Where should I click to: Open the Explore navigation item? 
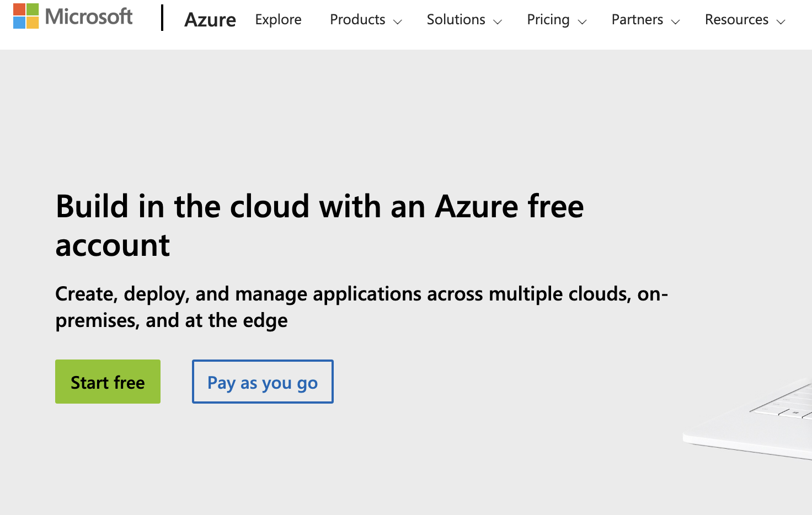[x=278, y=20]
